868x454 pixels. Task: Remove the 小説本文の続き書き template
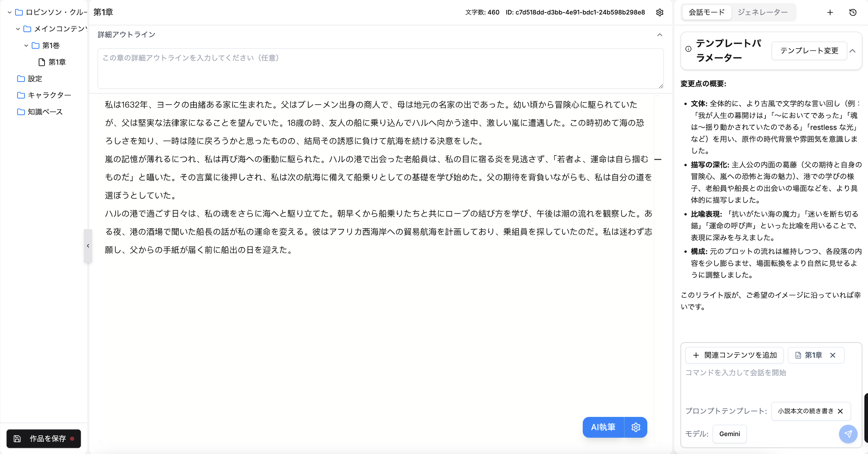click(x=841, y=411)
